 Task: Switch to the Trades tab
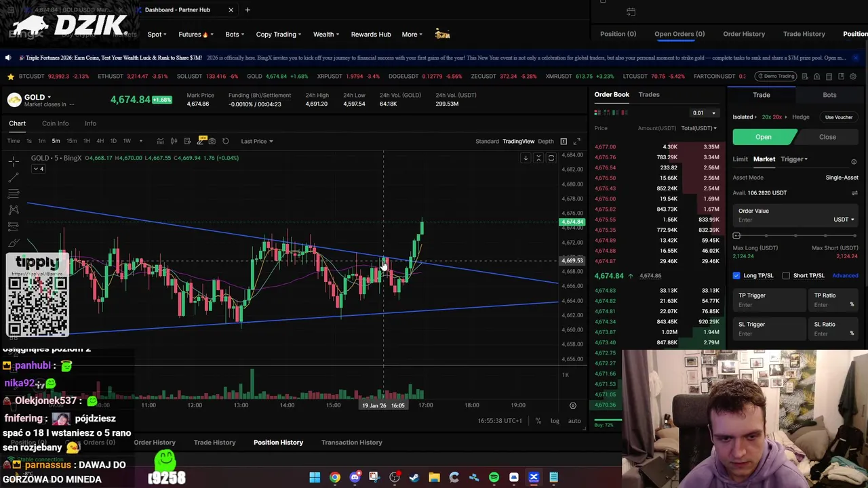[648, 95]
